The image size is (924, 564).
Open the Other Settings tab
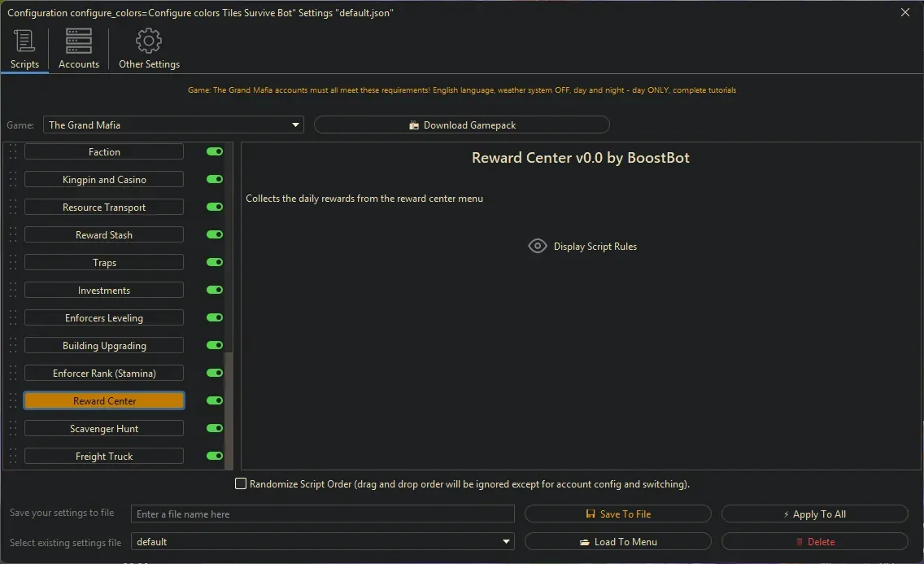pyautogui.click(x=149, y=50)
